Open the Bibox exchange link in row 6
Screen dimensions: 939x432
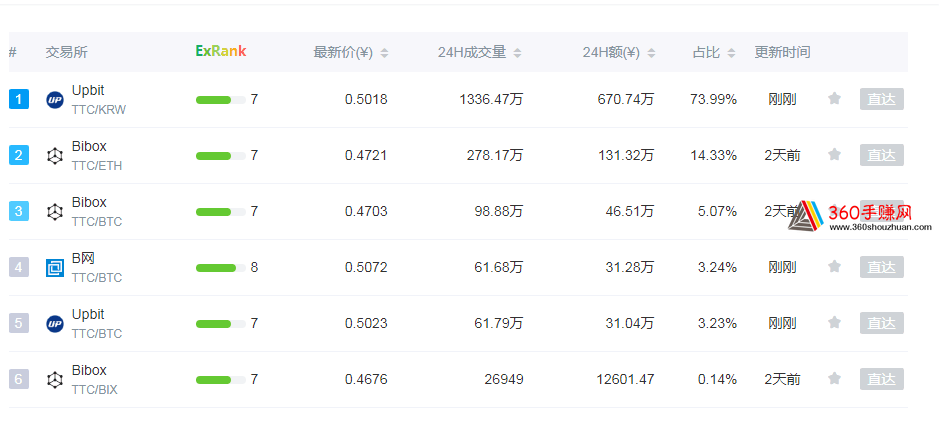tap(89, 370)
